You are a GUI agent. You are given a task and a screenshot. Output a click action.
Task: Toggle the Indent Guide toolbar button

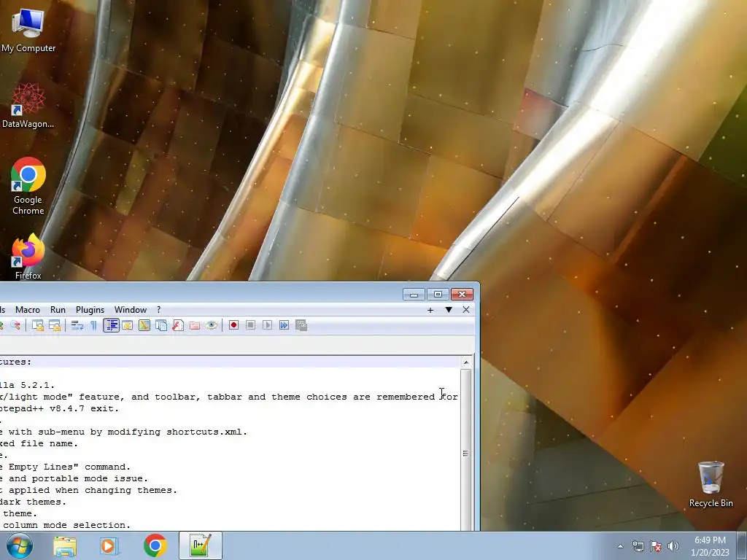pos(111,325)
